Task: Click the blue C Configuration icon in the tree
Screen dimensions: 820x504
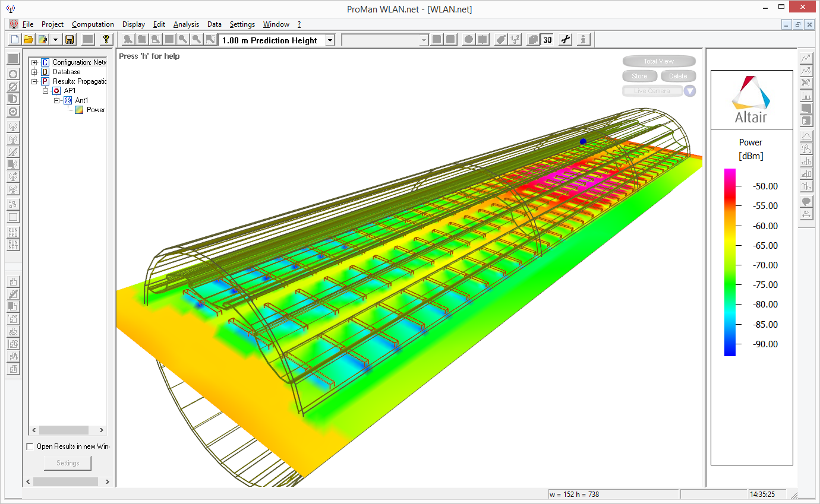Action: (45, 62)
